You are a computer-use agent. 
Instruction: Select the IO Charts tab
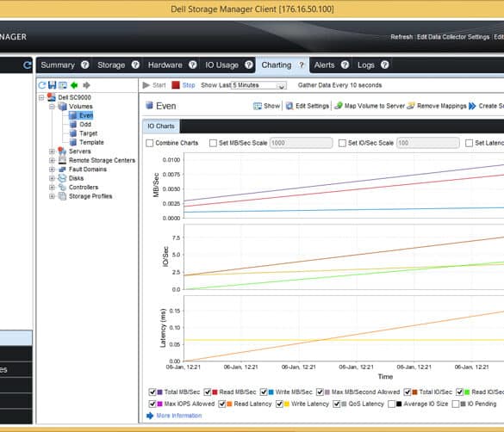click(x=161, y=127)
